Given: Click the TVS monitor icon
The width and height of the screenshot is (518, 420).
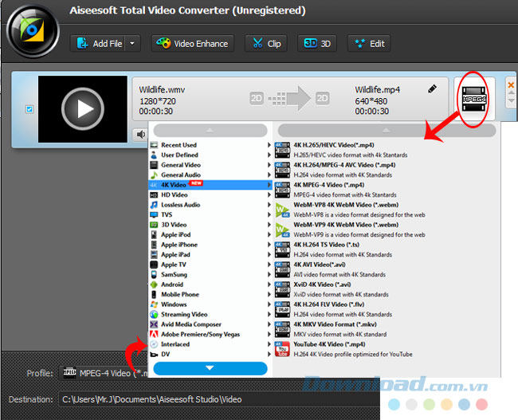Looking at the screenshot, I should tap(154, 215).
